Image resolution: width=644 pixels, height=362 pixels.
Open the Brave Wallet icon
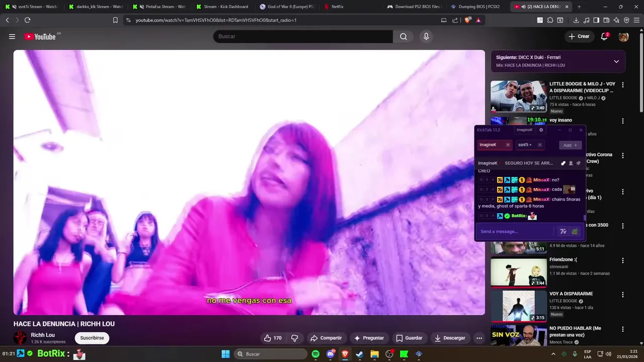tap(606, 20)
